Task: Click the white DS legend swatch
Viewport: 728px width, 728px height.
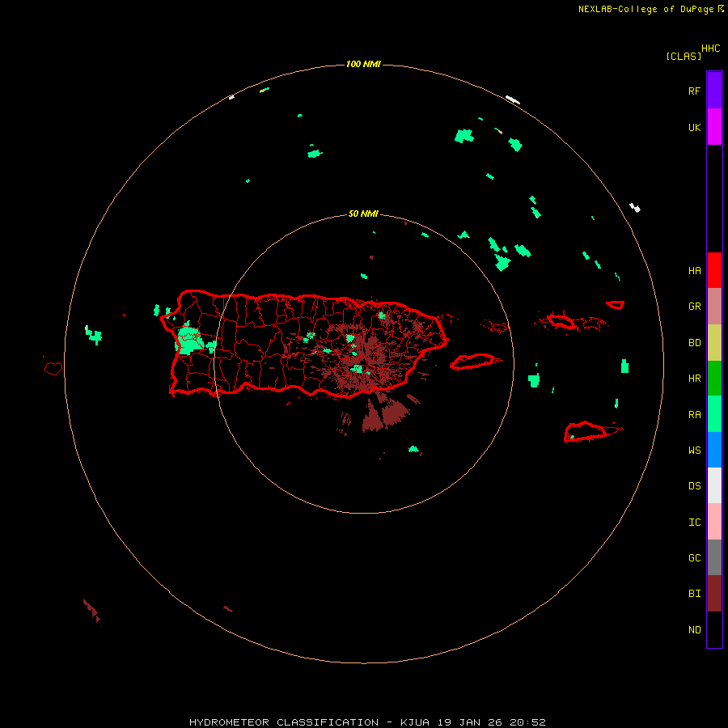Action: (714, 485)
